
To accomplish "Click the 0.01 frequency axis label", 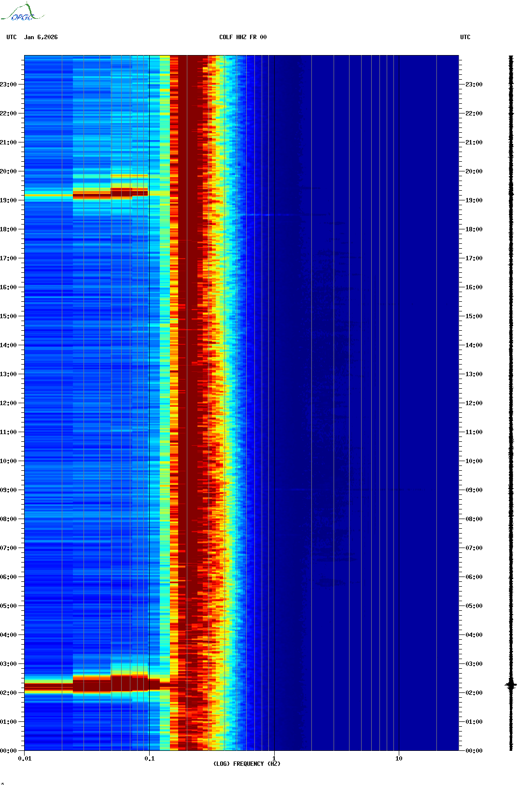I will (x=25, y=759).
